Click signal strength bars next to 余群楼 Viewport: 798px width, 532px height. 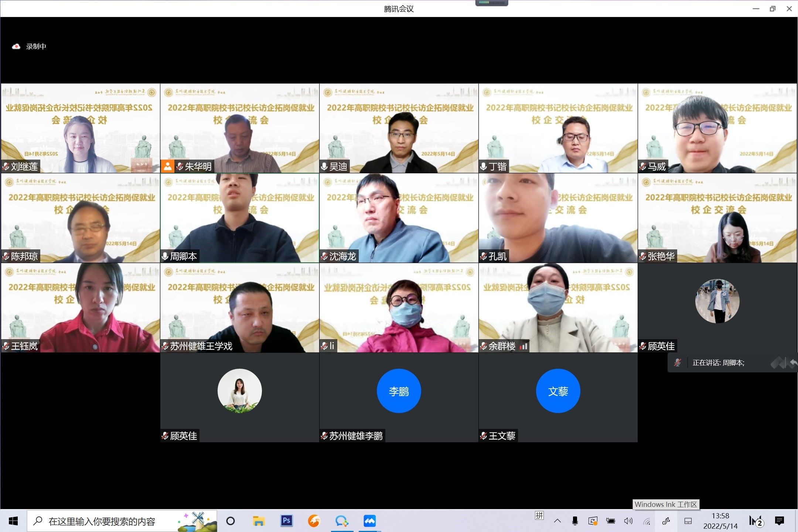[x=524, y=346]
